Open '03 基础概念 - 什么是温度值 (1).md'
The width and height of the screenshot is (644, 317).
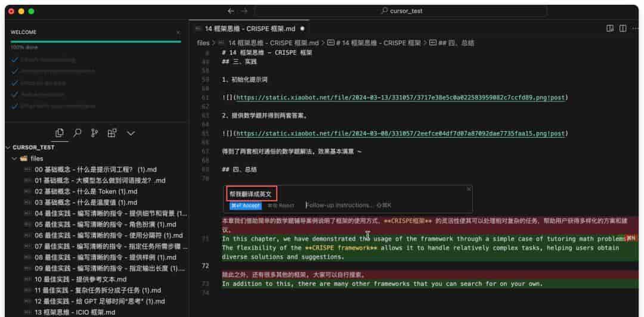(x=86, y=203)
